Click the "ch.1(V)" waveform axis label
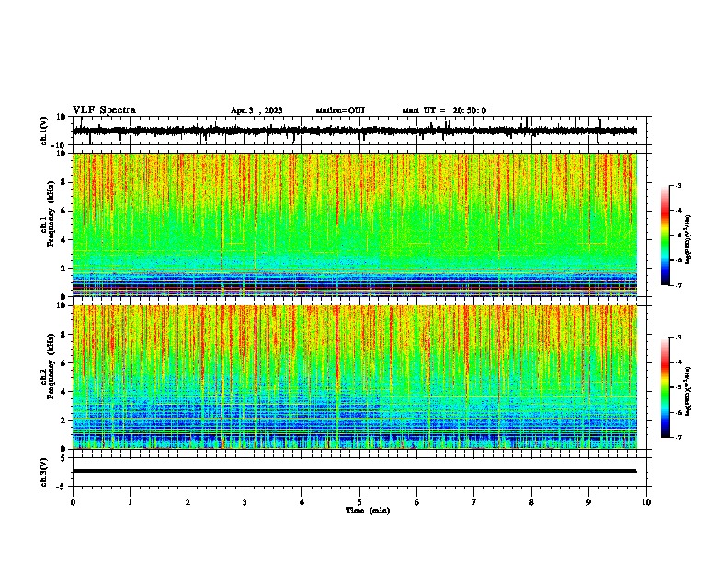Image resolution: width=728 pixels, height=563 pixels. pos(44,131)
